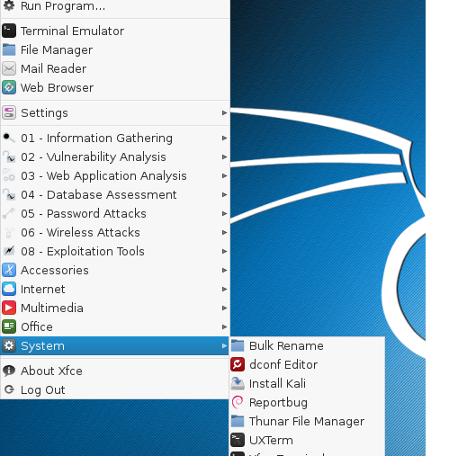The width and height of the screenshot is (476, 456).
Task: Open 05 - Password Attacks menu
Action: [x=115, y=213]
